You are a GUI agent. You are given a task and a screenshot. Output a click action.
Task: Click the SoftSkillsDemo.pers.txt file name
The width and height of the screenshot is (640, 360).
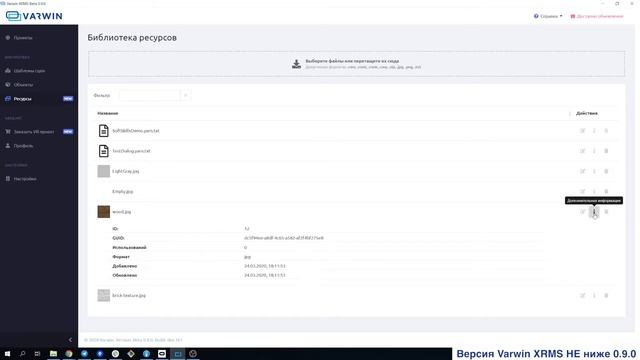136,131
